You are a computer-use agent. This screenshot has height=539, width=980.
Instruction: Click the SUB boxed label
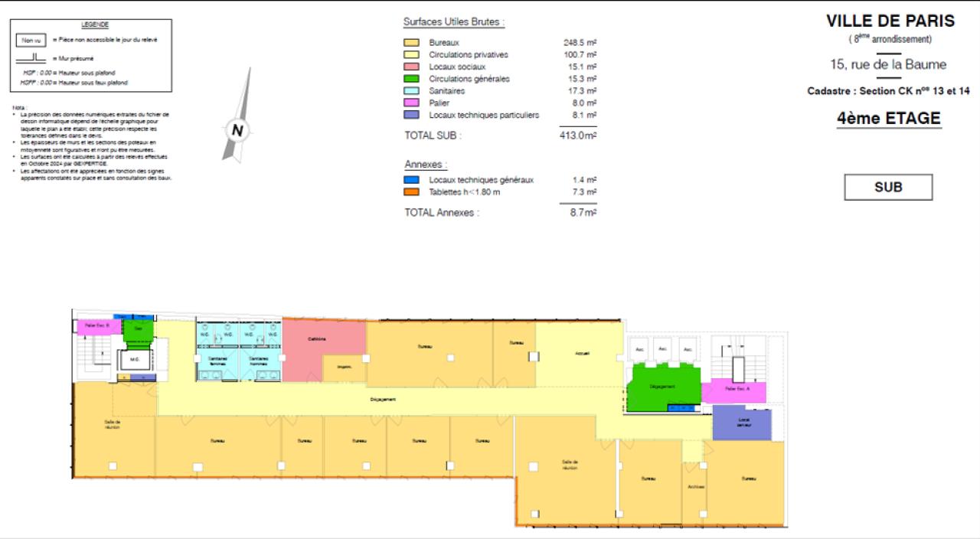(888, 187)
